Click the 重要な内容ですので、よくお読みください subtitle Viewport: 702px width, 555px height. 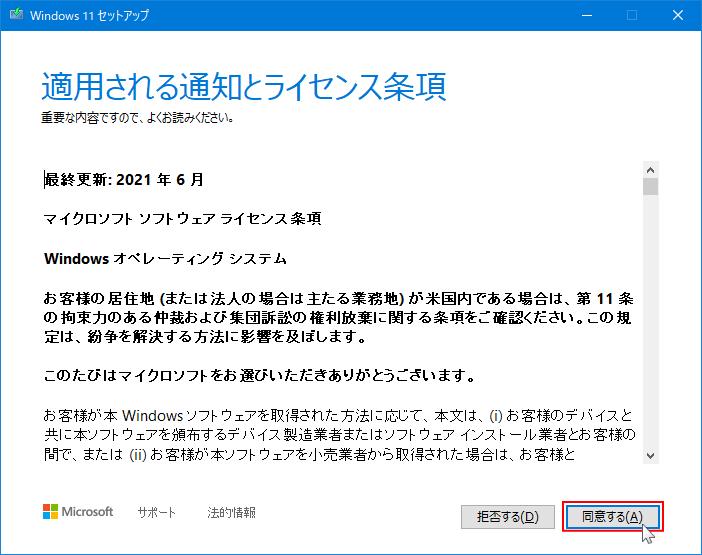click(x=137, y=118)
